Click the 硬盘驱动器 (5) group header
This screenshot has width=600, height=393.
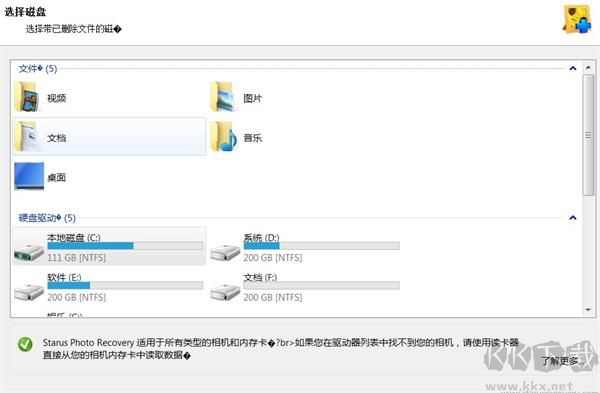[47, 218]
